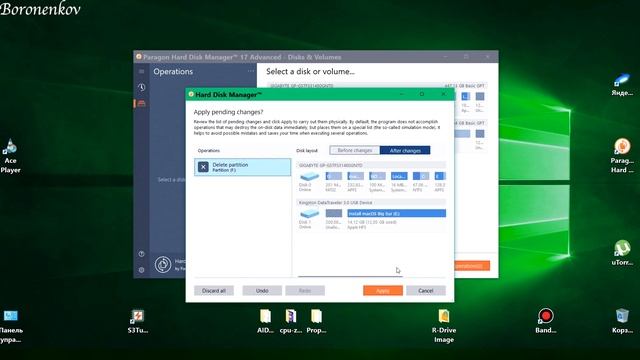Select the first FAT32 partition on Disk 0
Viewport: 640px width, 360px height.
pos(333,176)
